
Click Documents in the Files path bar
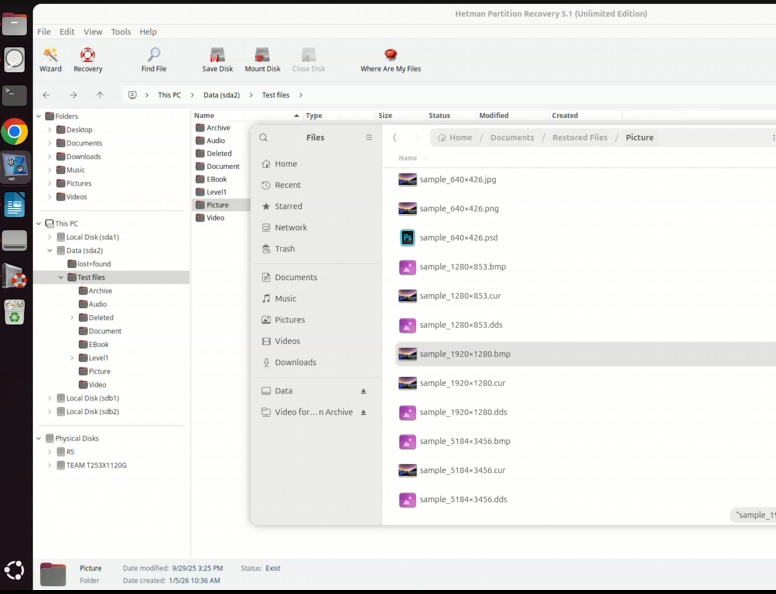coord(512,138)
